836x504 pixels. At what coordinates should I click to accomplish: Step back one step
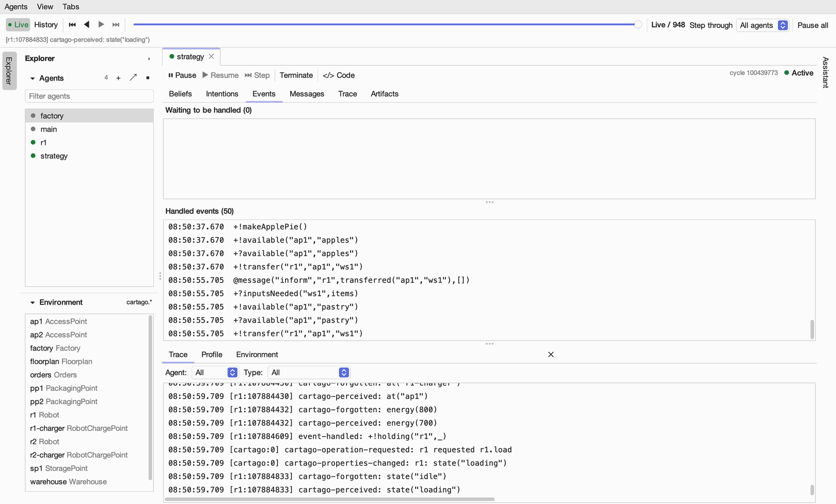click(87, 25)
